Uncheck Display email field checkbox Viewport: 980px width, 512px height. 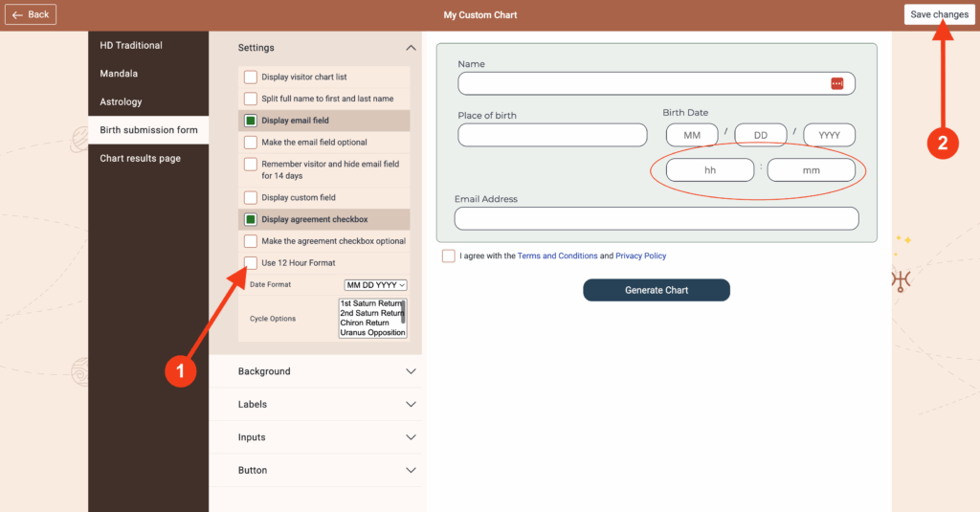pos(251,121)
